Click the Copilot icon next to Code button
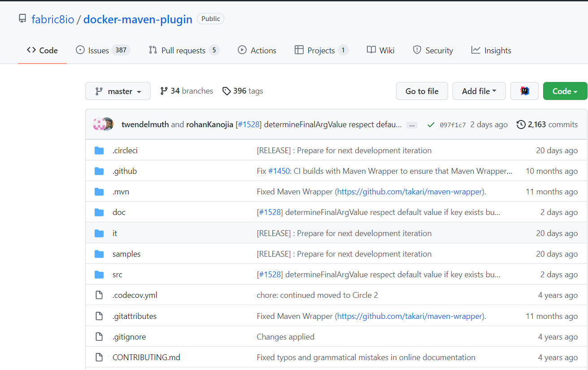 tap(524, 90)
